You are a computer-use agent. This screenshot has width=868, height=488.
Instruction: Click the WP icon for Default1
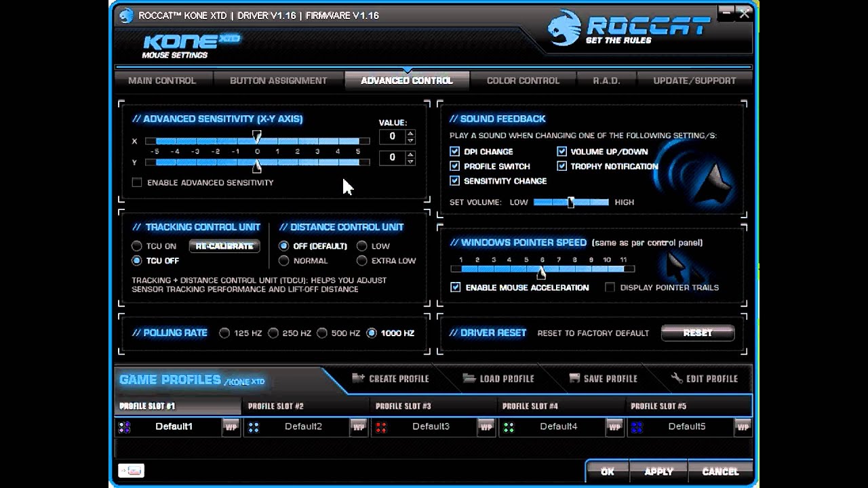[x=231, y=427]
